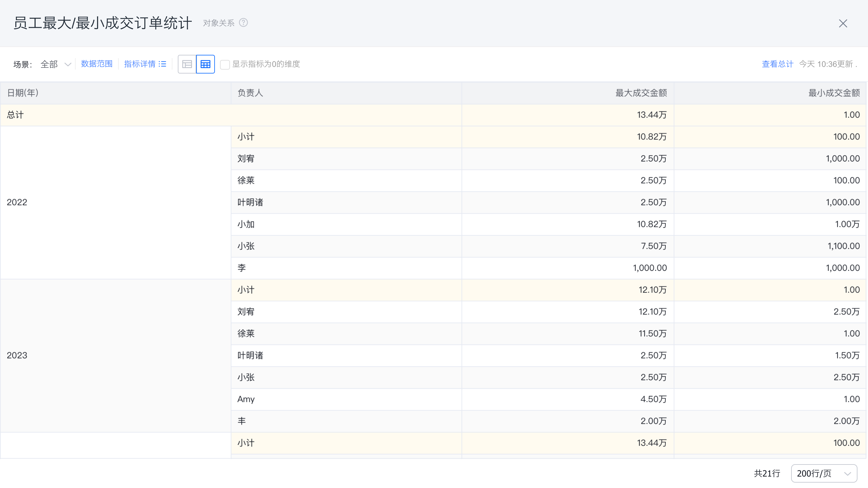This screenshot has width=868, height=488.
Task: Select the grid table view icon
Action: click(x=205, y=64)
